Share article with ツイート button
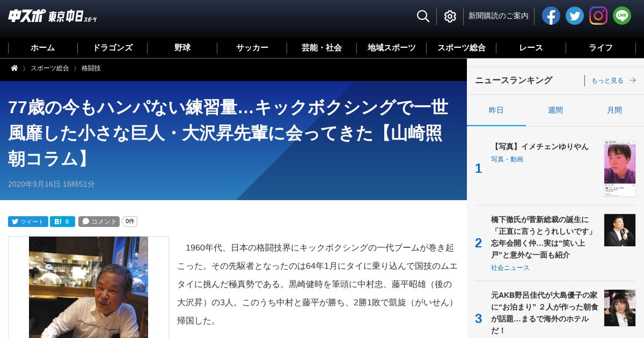Viewport: 644px width, 338px height. pos(28,222)
